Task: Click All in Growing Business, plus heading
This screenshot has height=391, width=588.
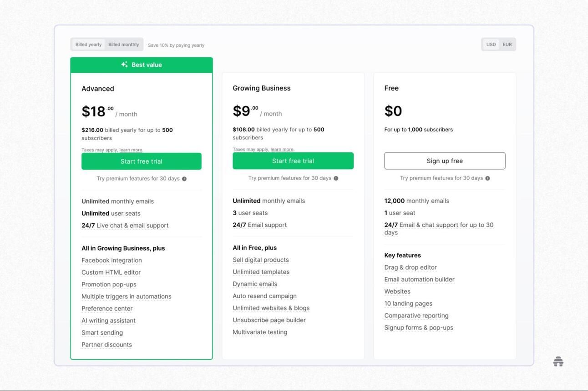Action: coord(123,248)
